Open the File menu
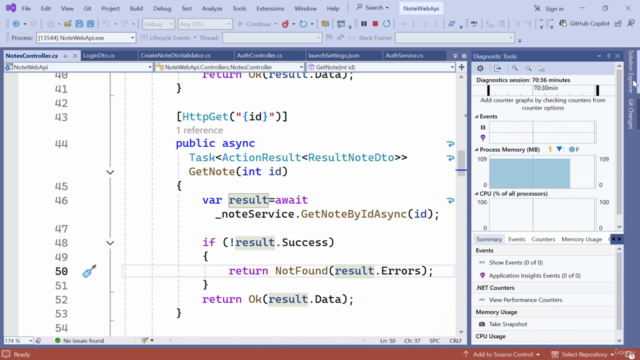This screenshot has height=360, width=640. (26, 8)
